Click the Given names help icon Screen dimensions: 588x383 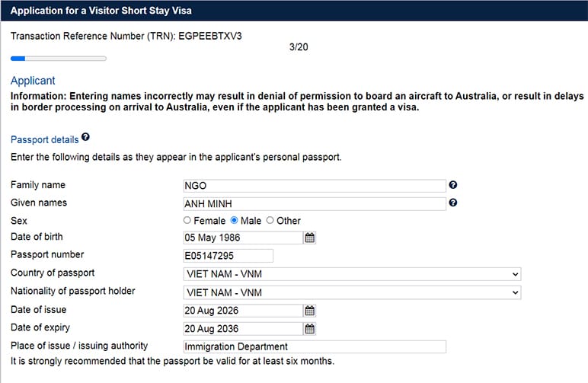pyautogui.click(x=453, y=203)
